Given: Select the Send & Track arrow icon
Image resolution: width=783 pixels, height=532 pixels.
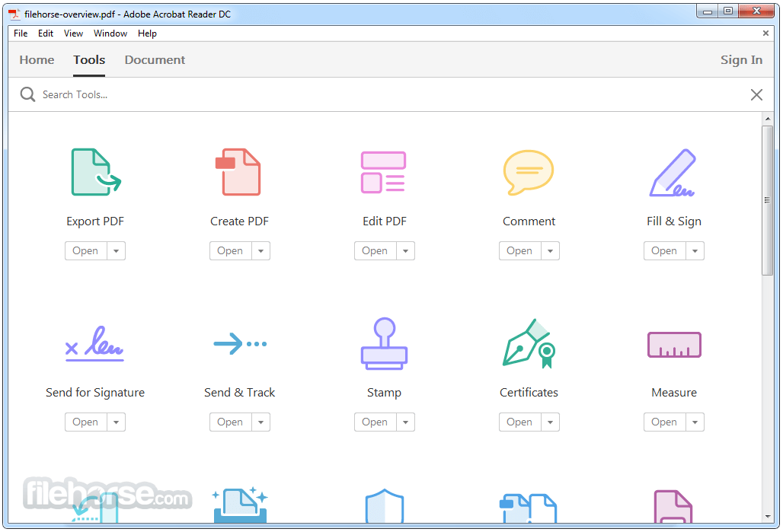Looking at the screenshot, I should pos(239,343).
